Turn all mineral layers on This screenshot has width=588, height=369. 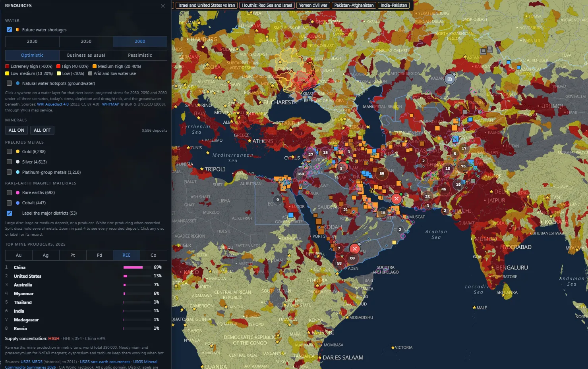[x=16, y=130]
